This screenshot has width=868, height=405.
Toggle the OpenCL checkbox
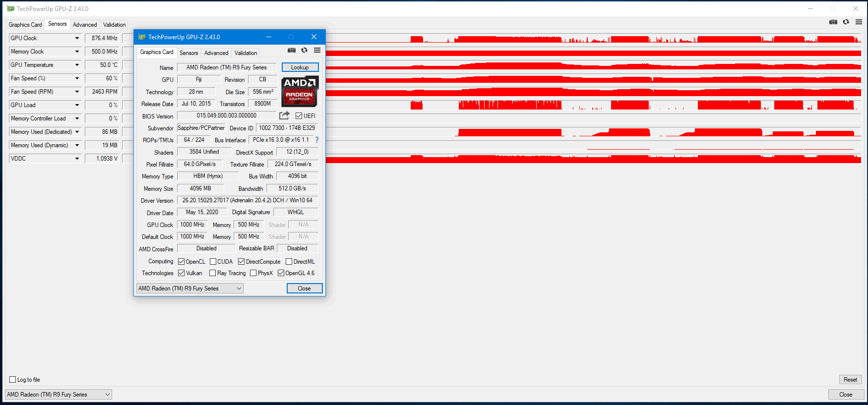point(181,262)
